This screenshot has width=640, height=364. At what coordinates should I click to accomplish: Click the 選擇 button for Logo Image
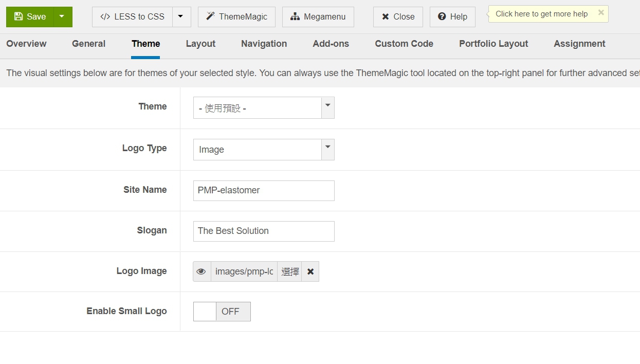[x=290, y=271]
